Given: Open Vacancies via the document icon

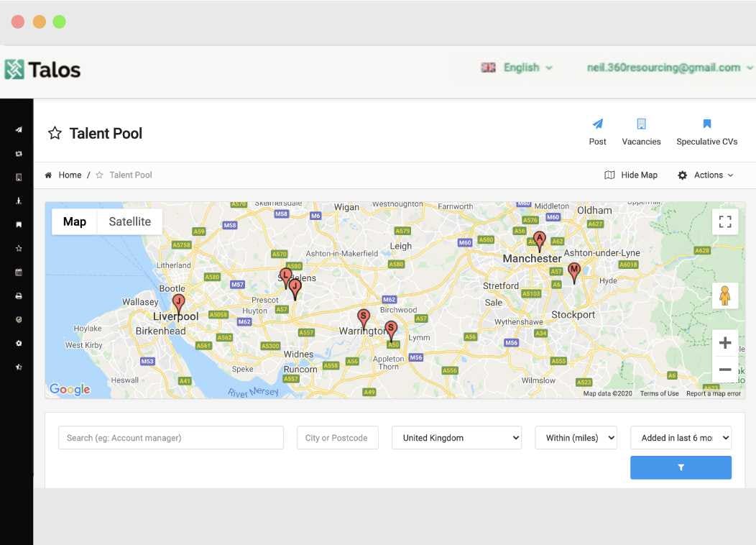Looking at the screenshot, I should 640,123.
